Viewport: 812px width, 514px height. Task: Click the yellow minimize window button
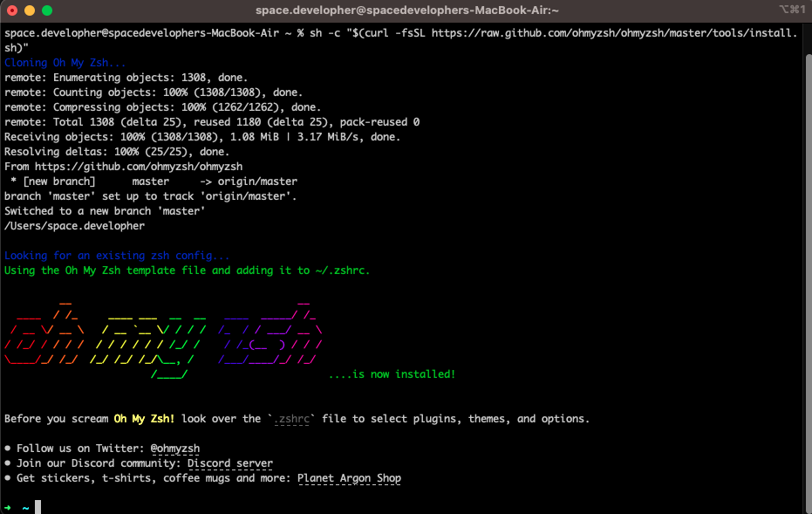[x=30, y=10]
